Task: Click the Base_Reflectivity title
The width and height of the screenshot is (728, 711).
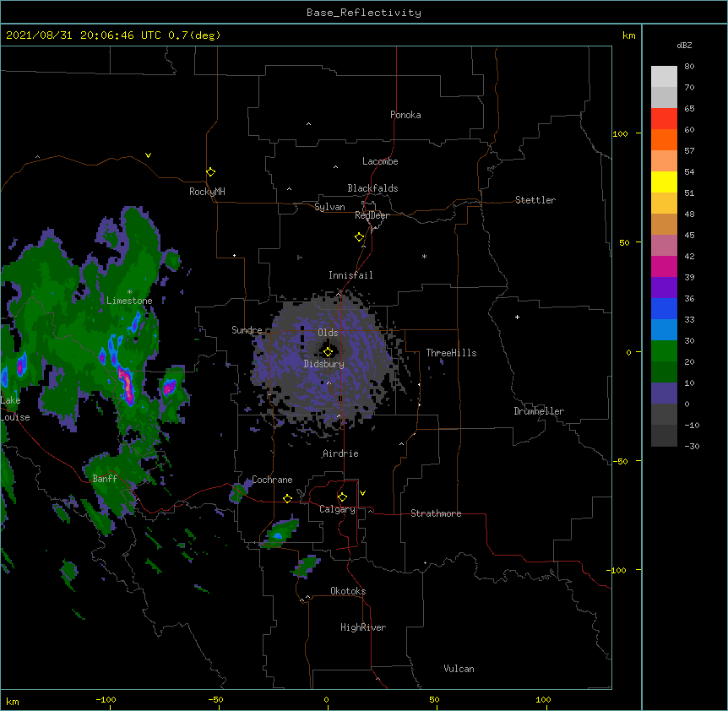Action: click(x=364, y=13)
